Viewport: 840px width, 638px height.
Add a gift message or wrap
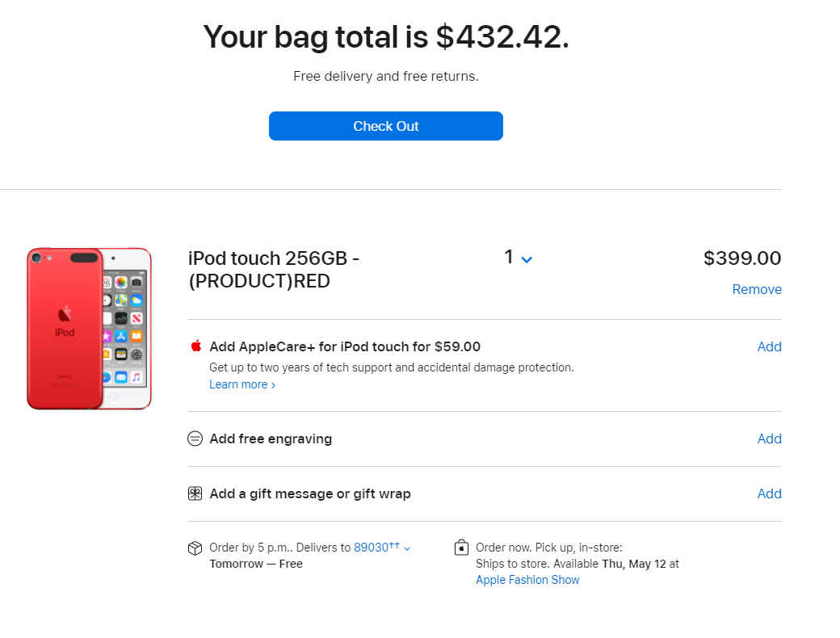tap(769, 493)
